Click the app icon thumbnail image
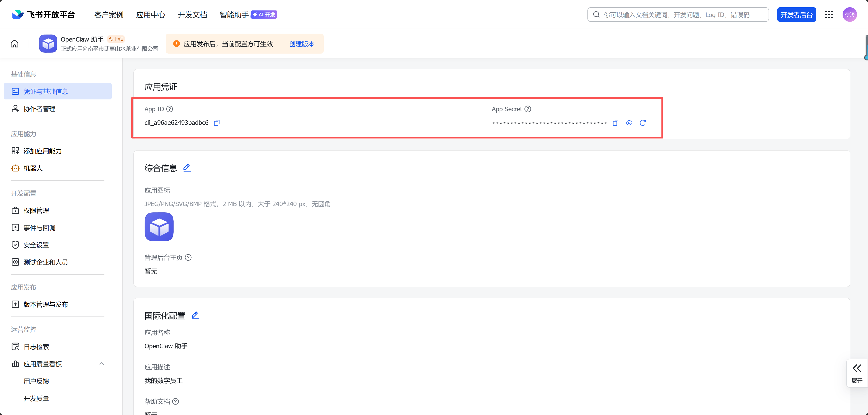Viewport: 868px width, 415px height. point(159,227)
